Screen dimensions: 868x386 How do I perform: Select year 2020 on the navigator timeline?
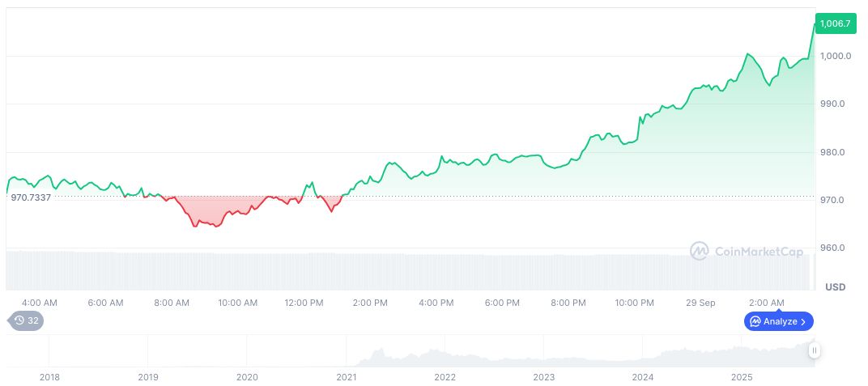click(x=247, y=377)
